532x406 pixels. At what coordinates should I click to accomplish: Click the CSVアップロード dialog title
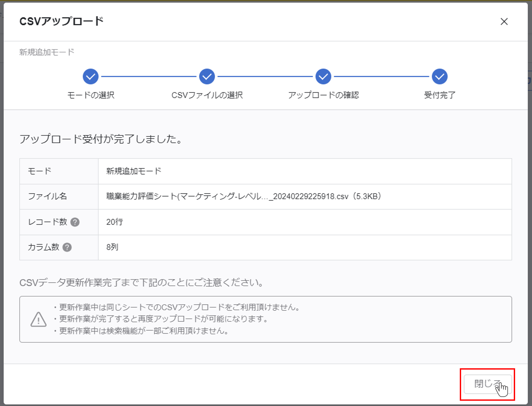click(61, 21)
